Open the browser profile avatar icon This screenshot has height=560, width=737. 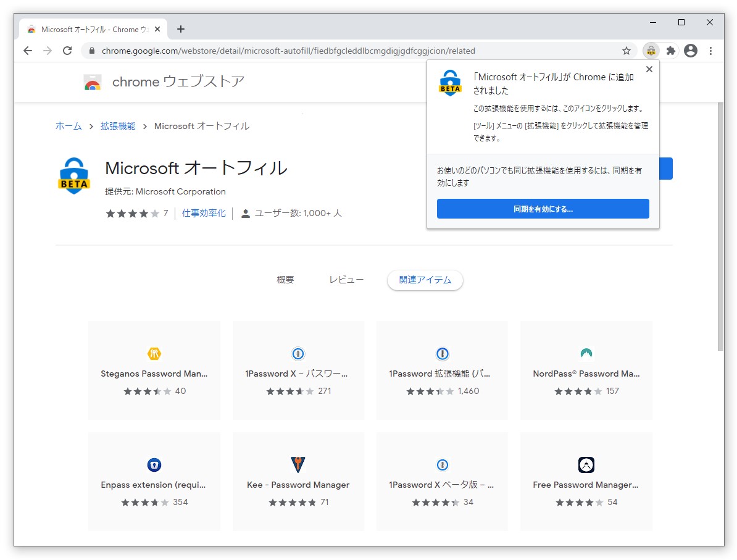click(x=691, y=51)
